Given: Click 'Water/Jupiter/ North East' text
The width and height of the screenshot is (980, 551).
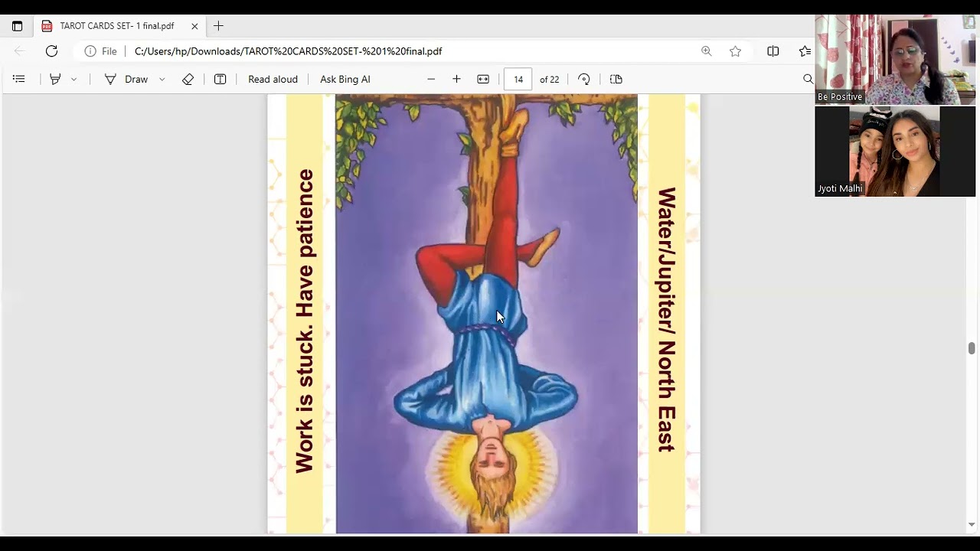Looking at the screenshot, I should coord(666,319).
